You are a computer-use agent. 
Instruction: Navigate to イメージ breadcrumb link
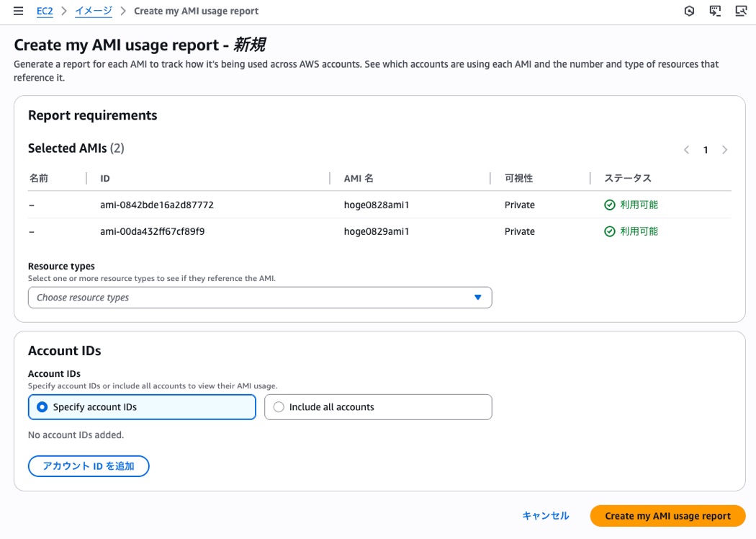pyautogui.click(x=94, y=11)
